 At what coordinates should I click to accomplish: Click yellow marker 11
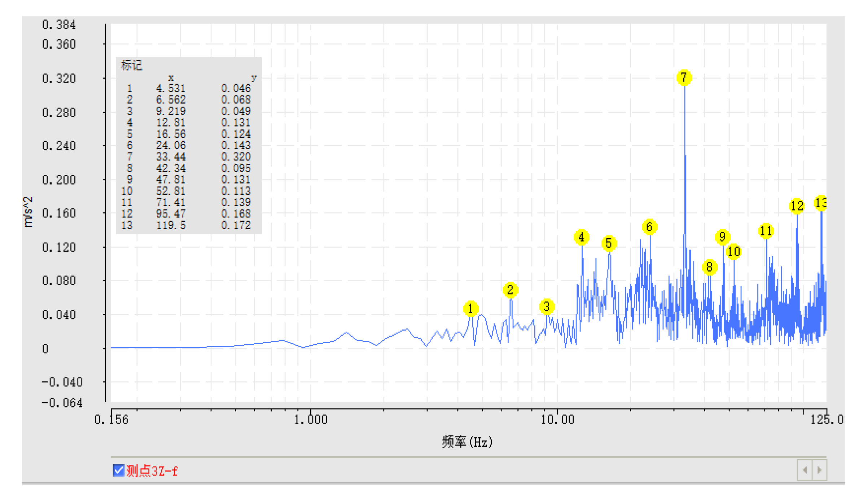click(766, 231)
